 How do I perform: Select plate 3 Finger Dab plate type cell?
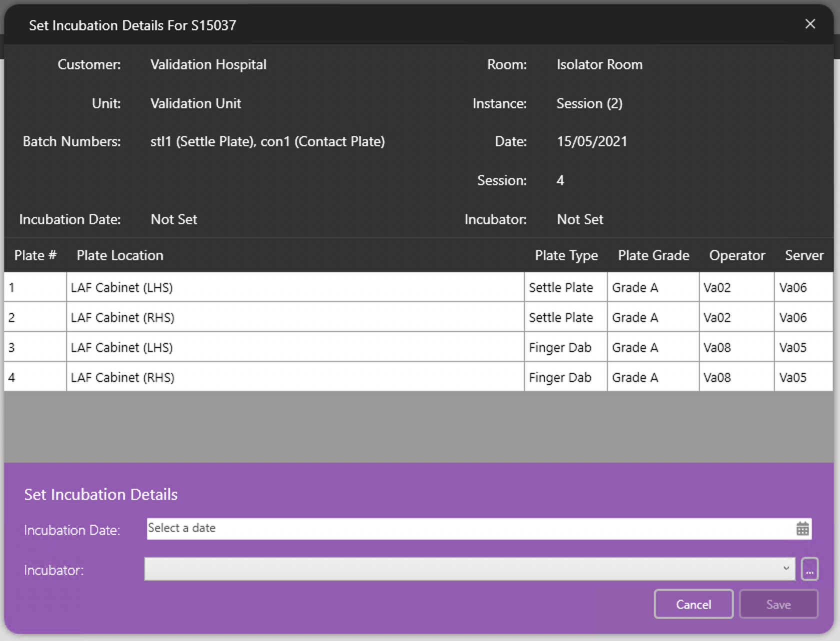click(x=560, y=347)
